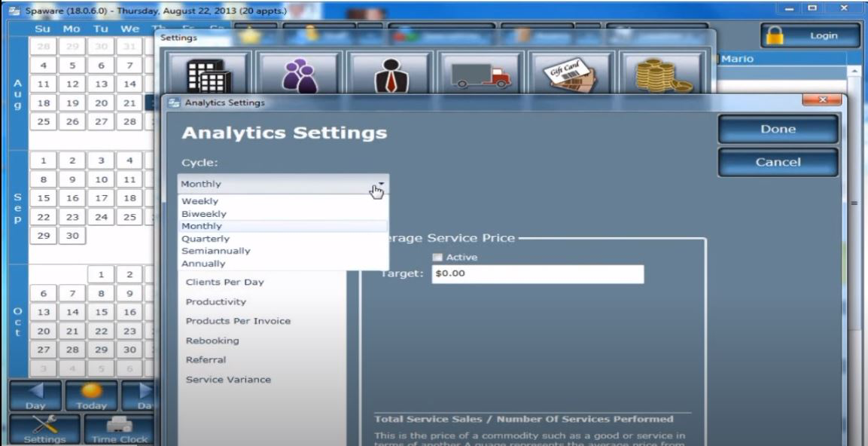Select October 8 on the calendar

101,294
